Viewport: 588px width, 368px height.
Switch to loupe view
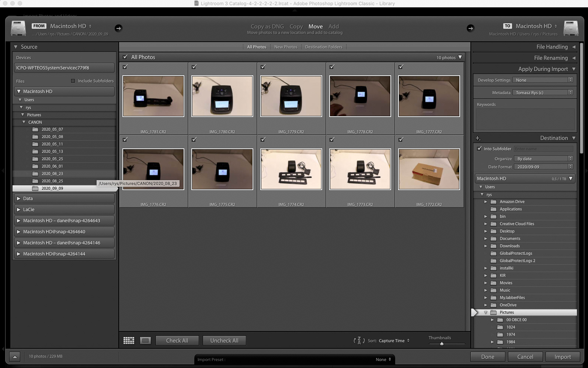[x=145, y=341]
